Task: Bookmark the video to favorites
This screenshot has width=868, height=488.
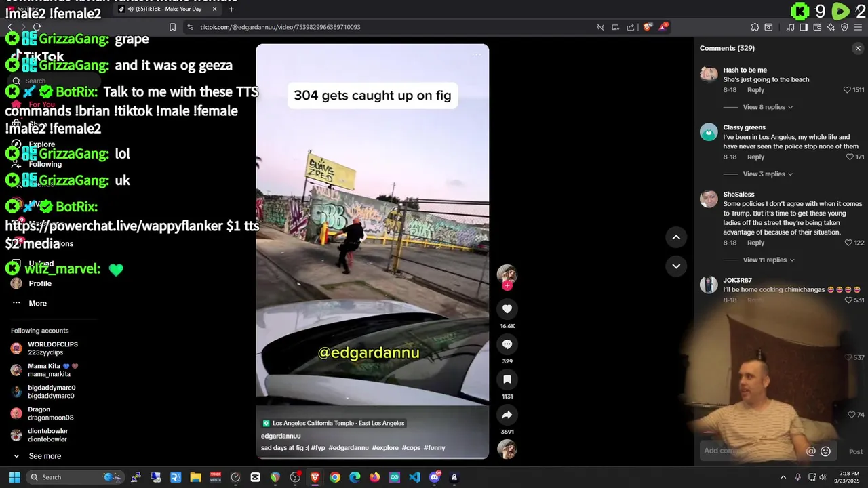Action: click(x=507, y=380)
